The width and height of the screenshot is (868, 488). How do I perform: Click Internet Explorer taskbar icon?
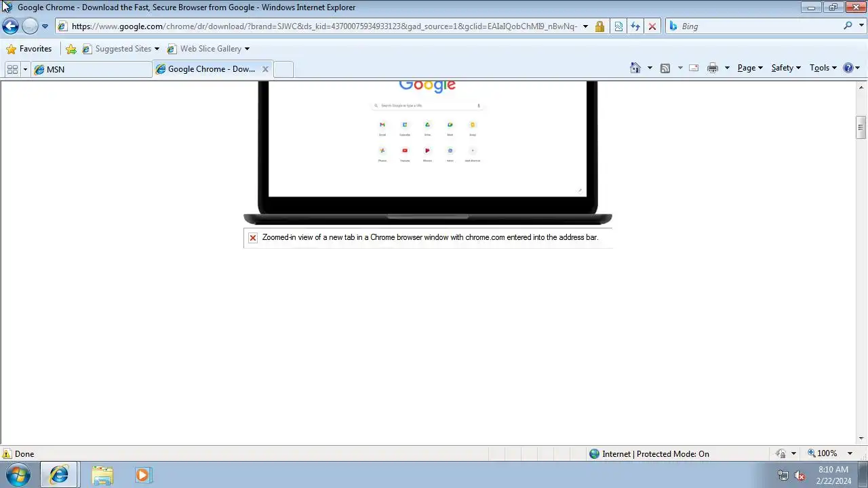59,475
